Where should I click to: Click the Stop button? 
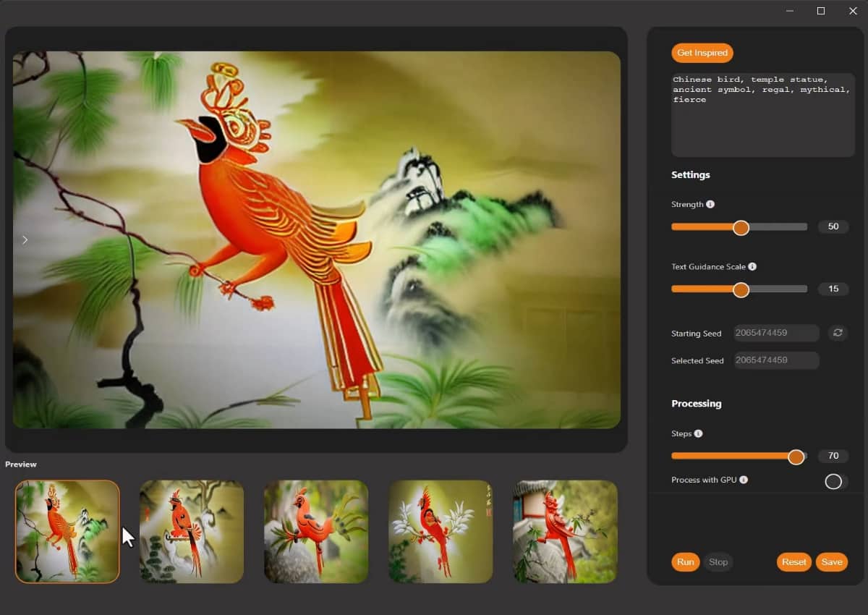tap(718, 561)
